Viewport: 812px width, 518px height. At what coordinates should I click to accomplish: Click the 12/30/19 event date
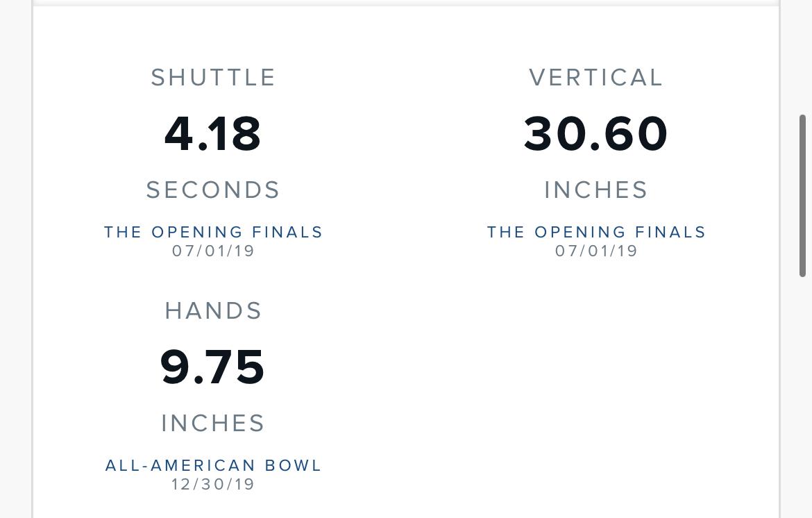click(213, 485)
